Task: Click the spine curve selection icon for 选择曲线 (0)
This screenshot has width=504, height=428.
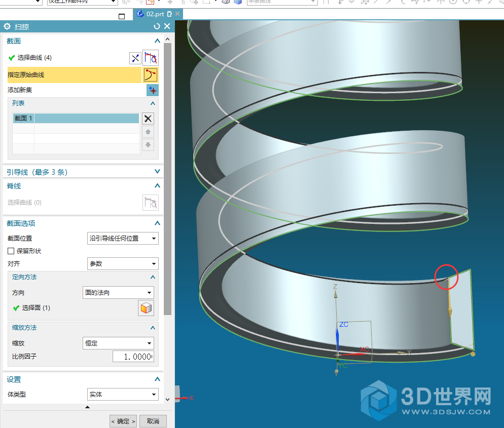Action: 151,203
